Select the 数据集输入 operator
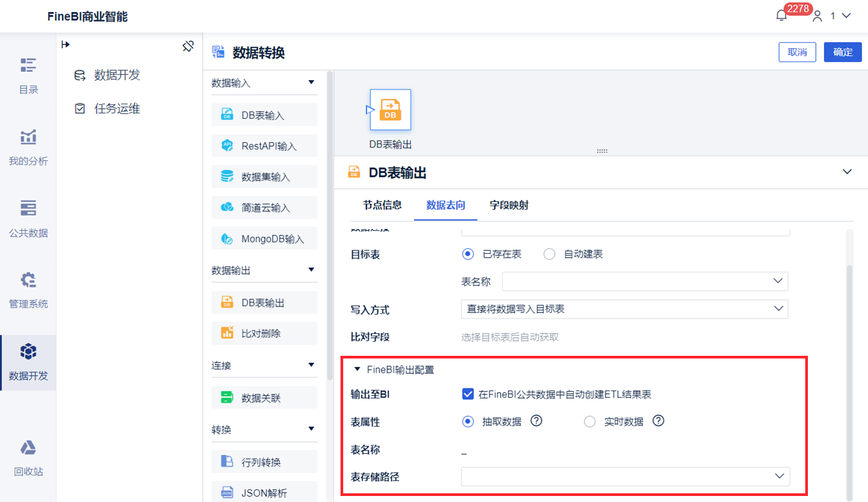 pos(264,177)
